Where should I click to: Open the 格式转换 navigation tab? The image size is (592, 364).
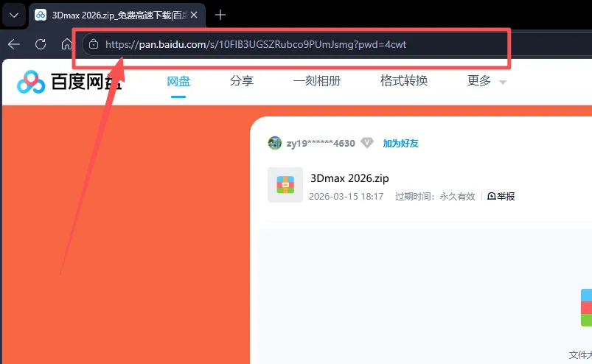pyautogui.click(x=404, y=81)
